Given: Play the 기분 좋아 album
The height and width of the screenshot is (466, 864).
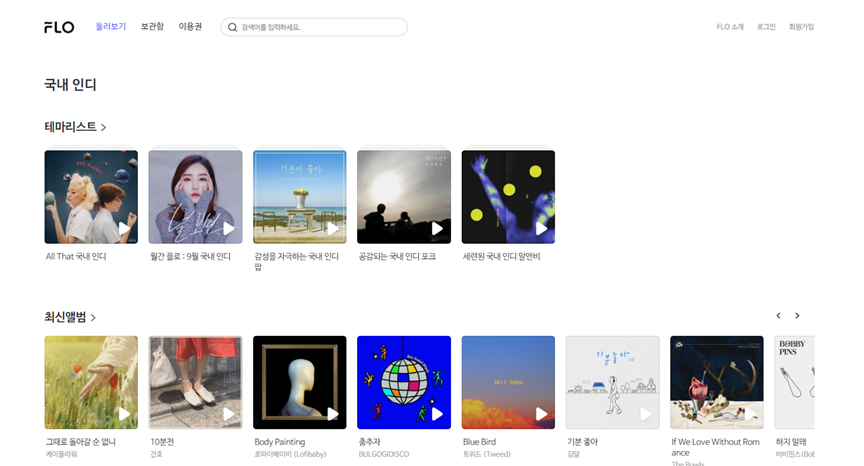Looking at the screenshot, I should coord(645,414).
